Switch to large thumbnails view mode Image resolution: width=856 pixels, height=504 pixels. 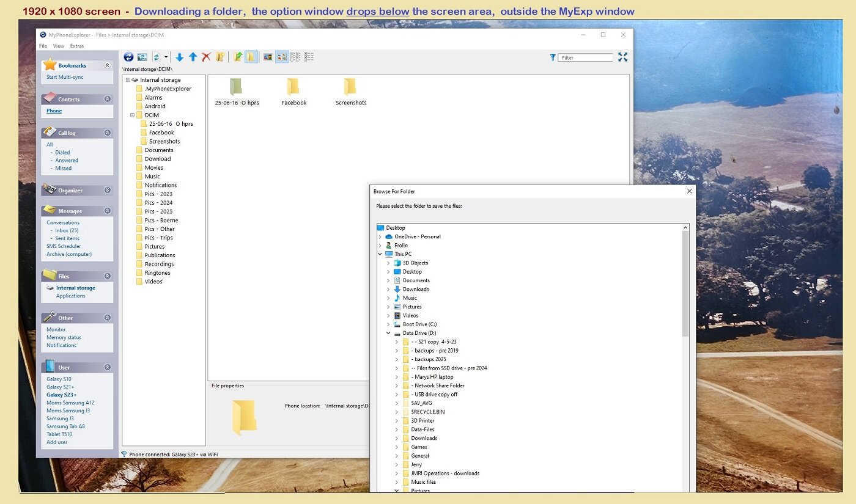268,57
